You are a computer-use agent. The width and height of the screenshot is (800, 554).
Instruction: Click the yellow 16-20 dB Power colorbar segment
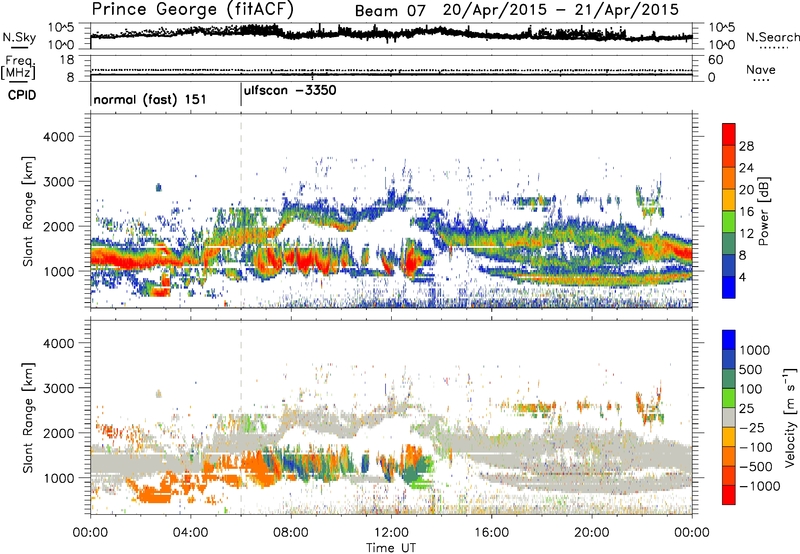[729, 200]
